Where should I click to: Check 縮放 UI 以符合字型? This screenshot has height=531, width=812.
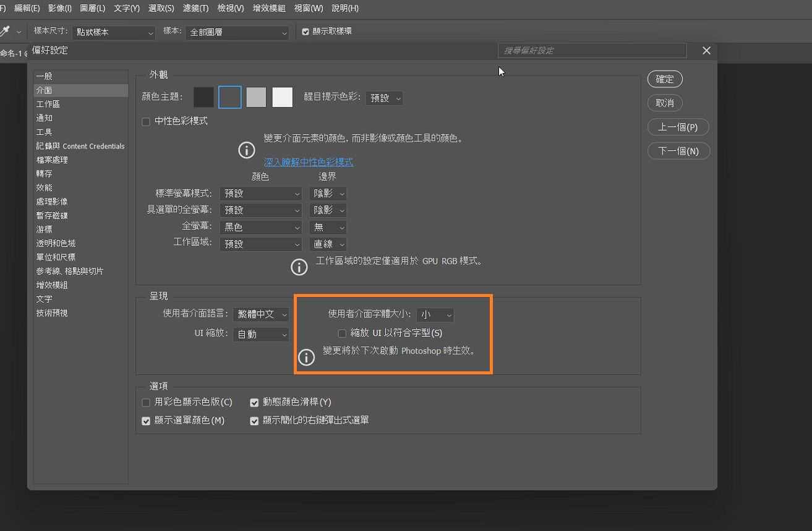click(341, 333)
